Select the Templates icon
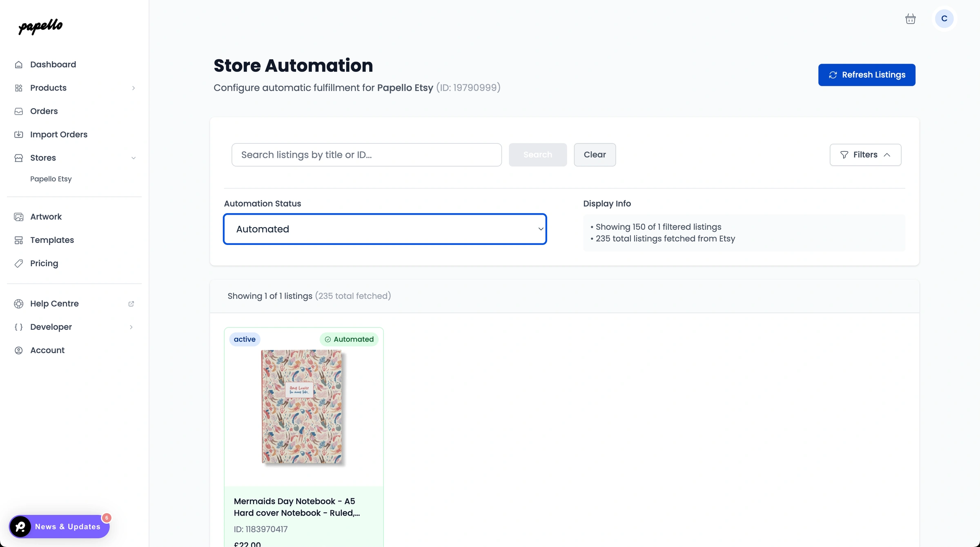Screen dimensions: 980x547 (19, 240)
